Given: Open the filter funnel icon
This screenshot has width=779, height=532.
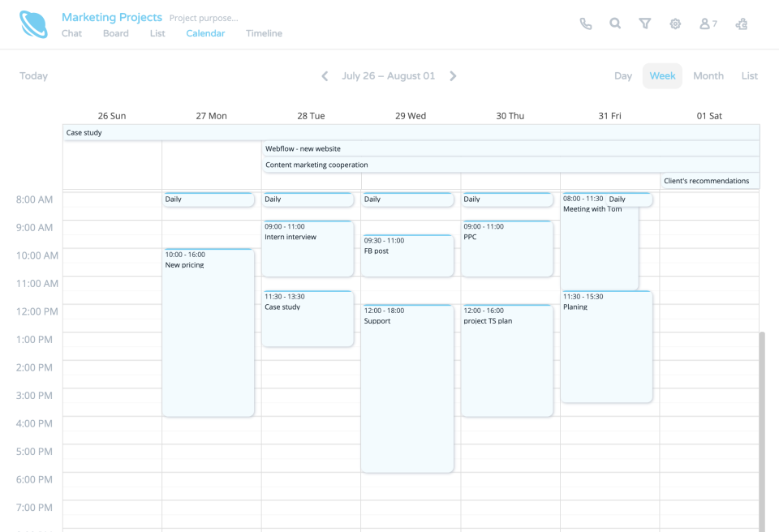Looking at the screenshot, I should point(645,24).
